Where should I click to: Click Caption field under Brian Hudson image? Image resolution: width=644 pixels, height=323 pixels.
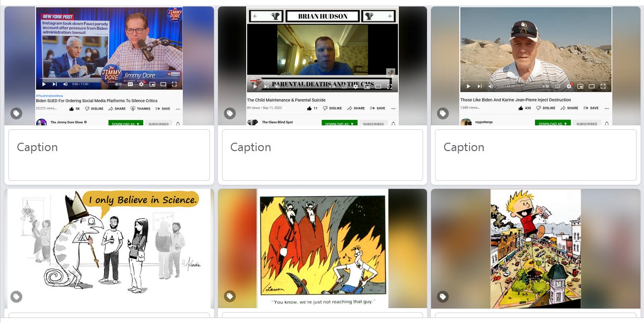[322, 155]
